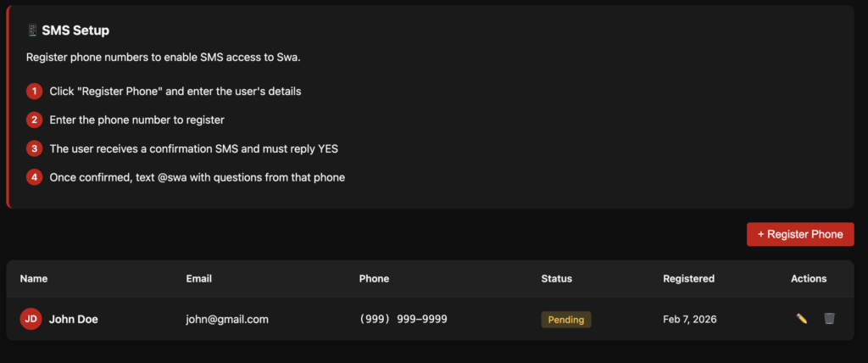Select the step 4 number badge
The height and width of the screenshot is (363, 868).
[x=34, y=177]
